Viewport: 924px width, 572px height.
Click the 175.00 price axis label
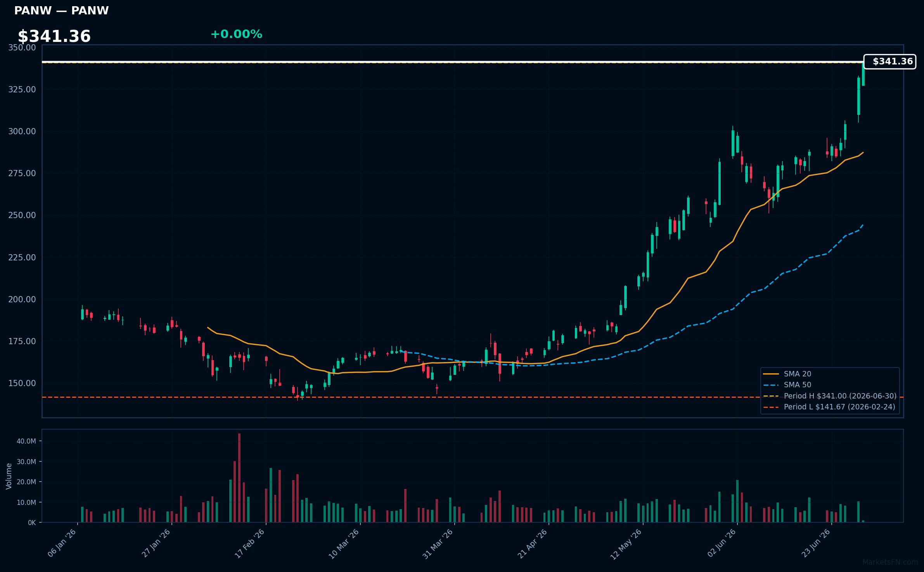click(x=22, y=341)
